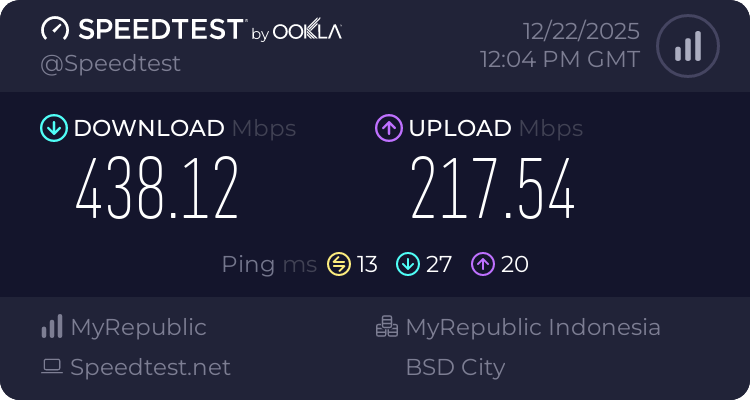
Task: Click the purple upload arrow icon
Action: pos(388,128)
